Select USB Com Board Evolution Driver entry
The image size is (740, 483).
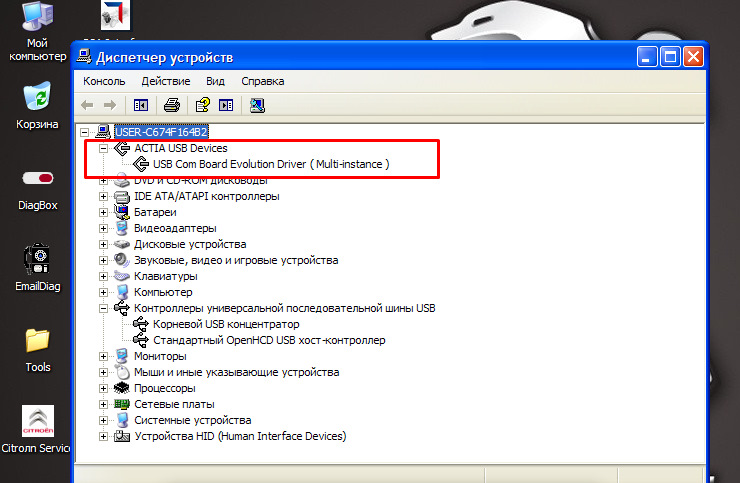(271, 164)
